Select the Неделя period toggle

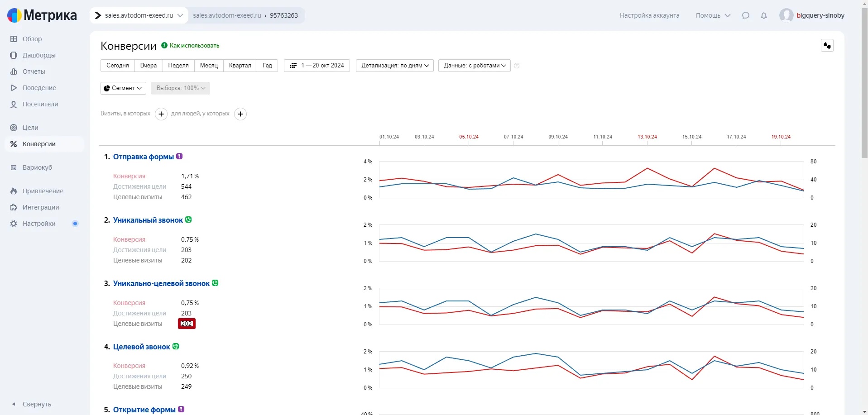pyautogui.click(x=178, y=66)
